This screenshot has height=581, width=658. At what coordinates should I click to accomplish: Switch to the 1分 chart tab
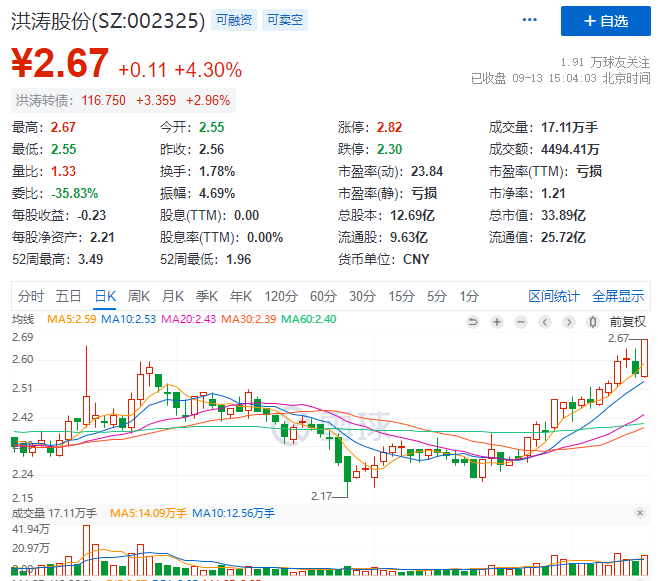point(469,296)
